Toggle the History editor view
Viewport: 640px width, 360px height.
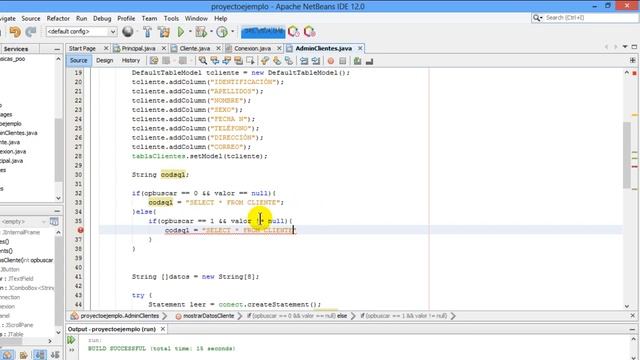coord(131,60)
